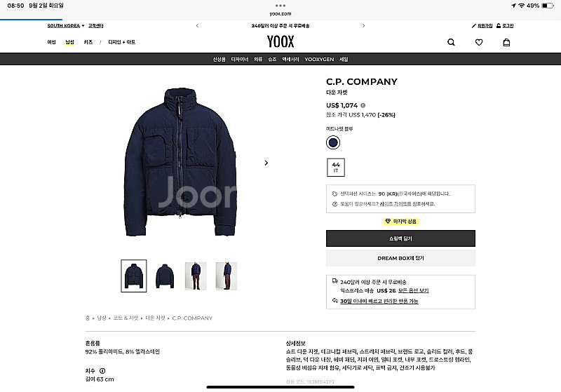The image size is (561, 392).
Task: Advance to next product image arrow
Action: (x=266, y=163)
